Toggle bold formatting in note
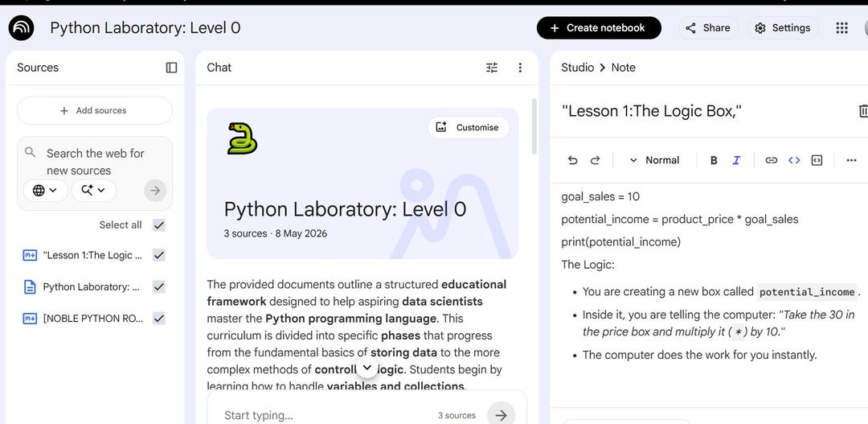 [714, 160]
